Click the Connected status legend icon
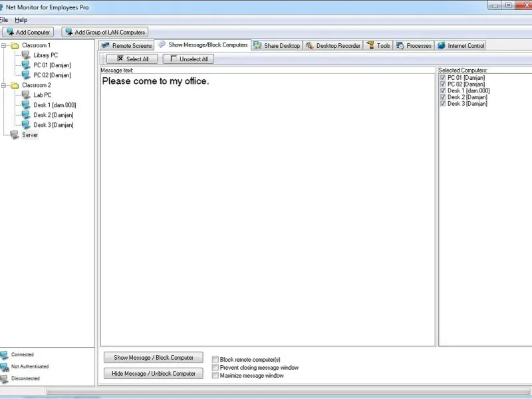This screenshot has width=532, height=399. coord(4,355)
